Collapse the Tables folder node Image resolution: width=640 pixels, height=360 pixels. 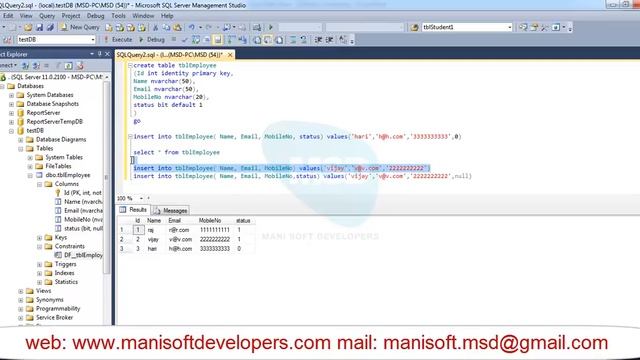click(21, 149)
